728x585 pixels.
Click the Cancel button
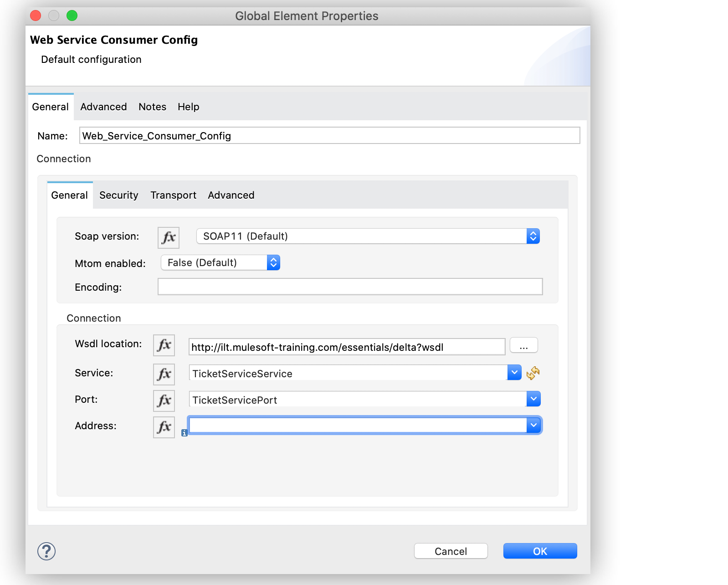tap(451, 551)
